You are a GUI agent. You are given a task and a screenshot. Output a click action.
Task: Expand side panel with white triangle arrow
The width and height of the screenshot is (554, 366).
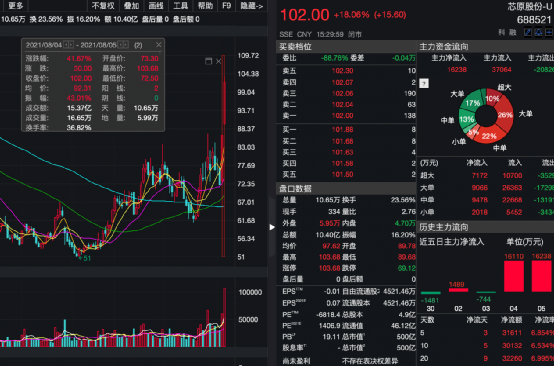pos(272,227)
